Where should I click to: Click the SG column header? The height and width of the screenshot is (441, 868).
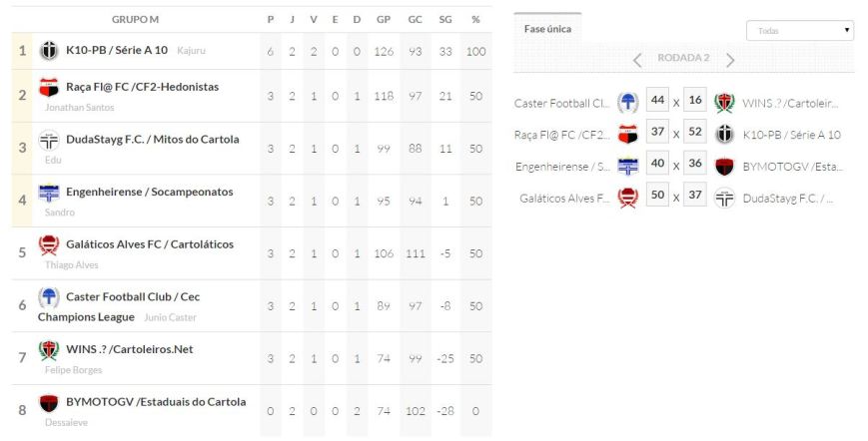pyautogui.click(x=445, y=20)
